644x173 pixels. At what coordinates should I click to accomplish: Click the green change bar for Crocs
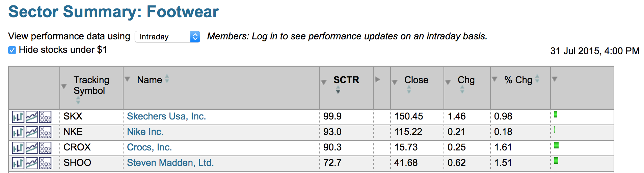point(557,145)
